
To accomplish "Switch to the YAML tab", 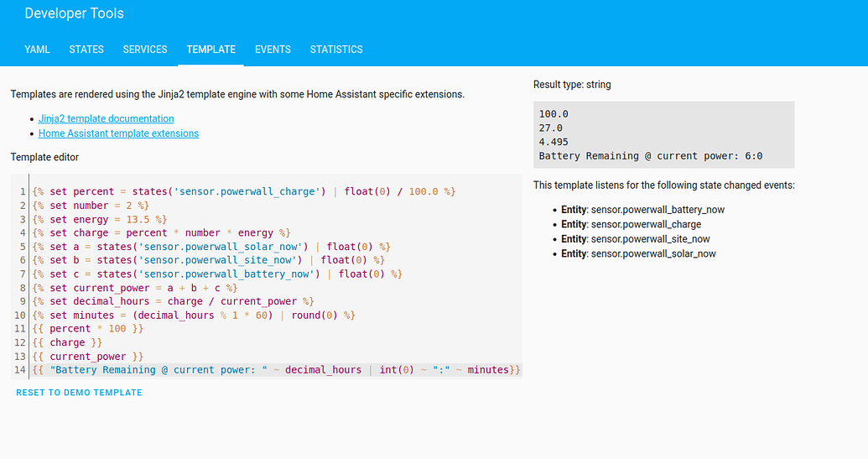I will coord(37,50).
